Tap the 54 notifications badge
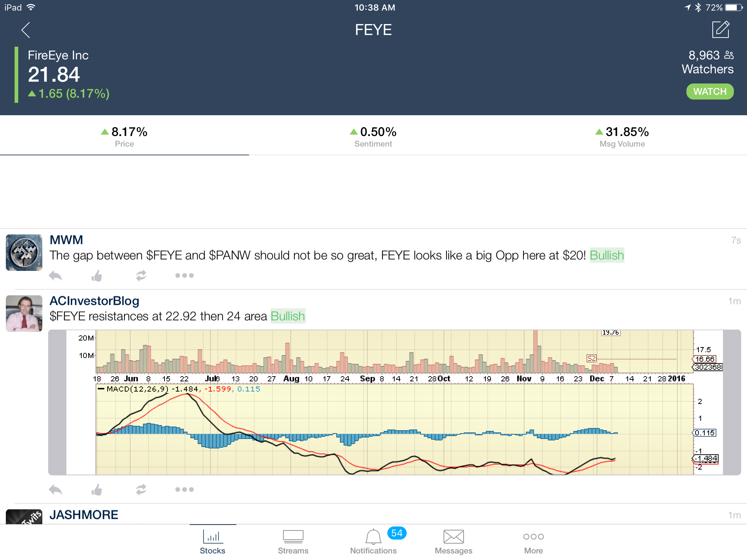 397,533
